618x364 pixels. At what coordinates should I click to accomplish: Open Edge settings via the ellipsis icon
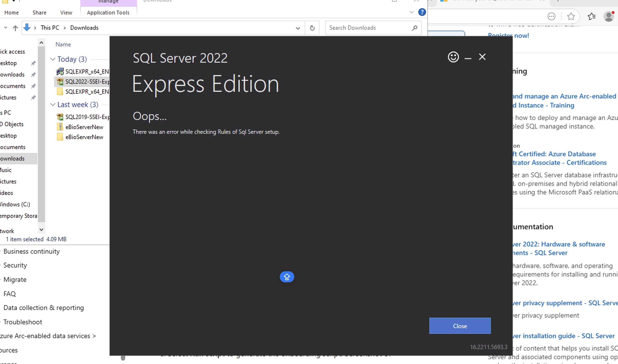551,16
